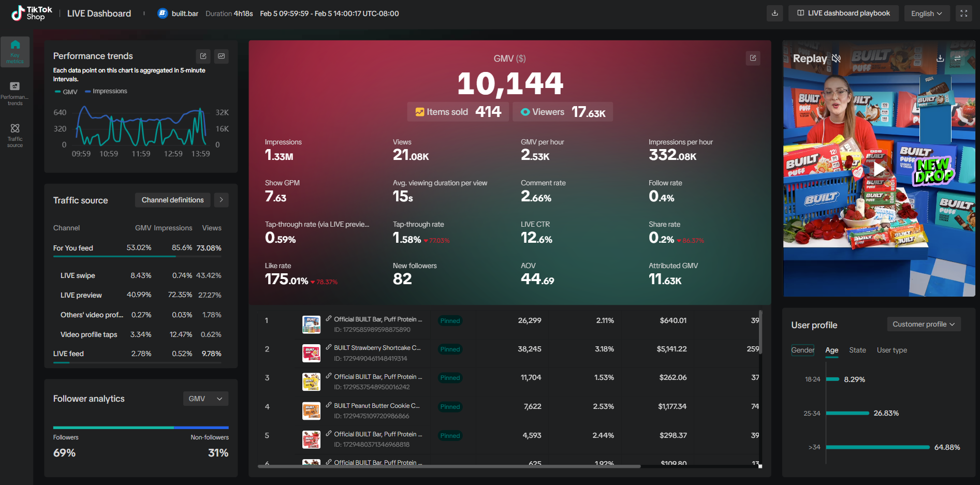Toggle the GMV legend in Performance trends

click(x=66, y=92)
